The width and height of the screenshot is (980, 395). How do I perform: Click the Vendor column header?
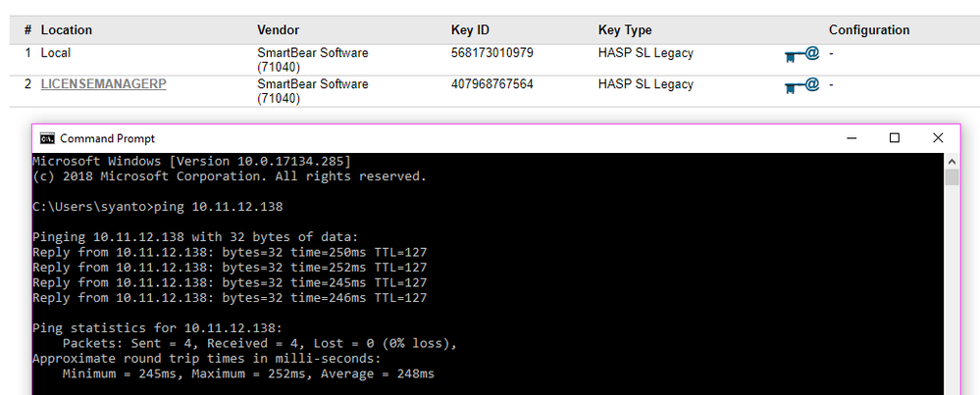[278, 30]
